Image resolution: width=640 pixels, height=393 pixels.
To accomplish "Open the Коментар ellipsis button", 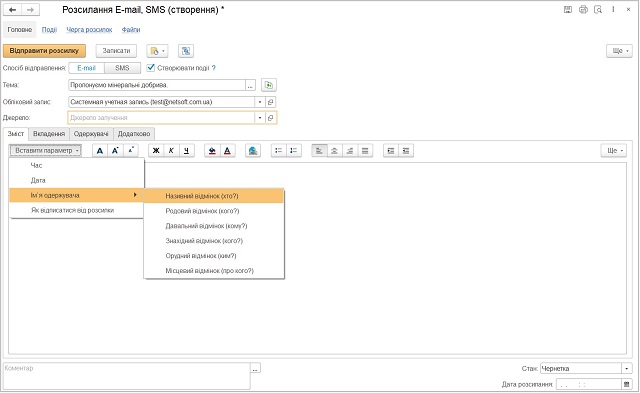I will coord(255,369).
